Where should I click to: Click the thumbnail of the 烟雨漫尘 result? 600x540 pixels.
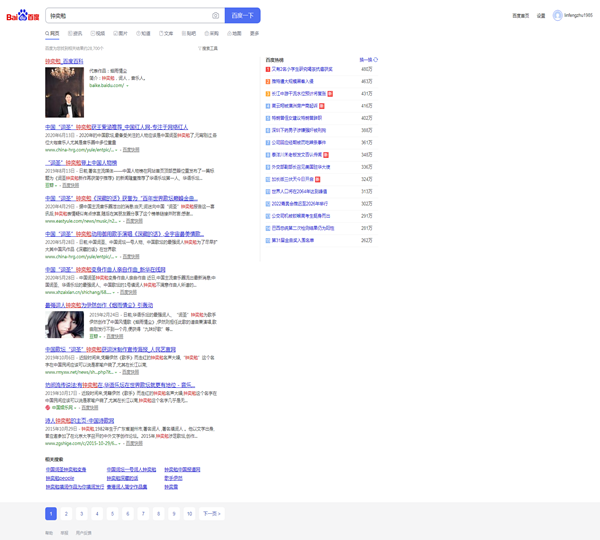click(65, 325)
